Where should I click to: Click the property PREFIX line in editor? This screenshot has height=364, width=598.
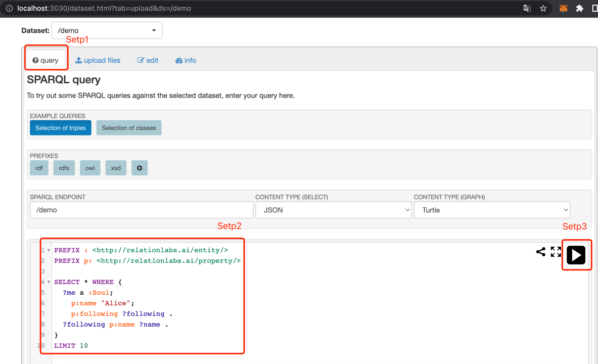(x=147, y=261)
